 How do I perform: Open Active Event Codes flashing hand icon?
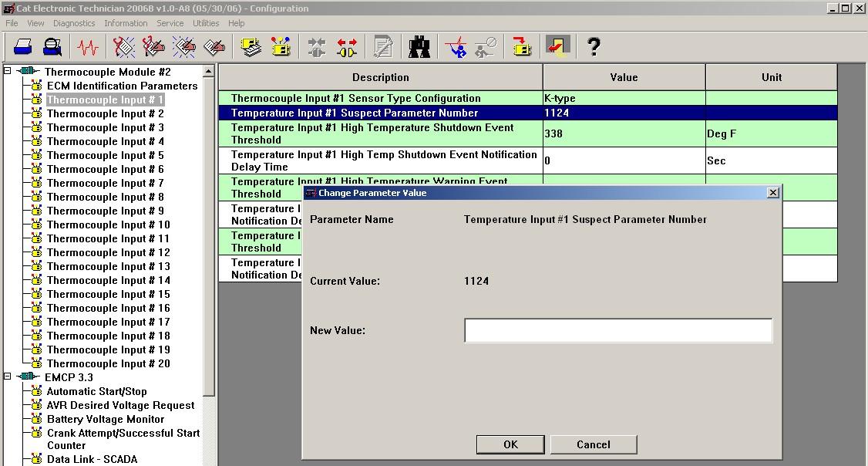click(x=183, y=46)
